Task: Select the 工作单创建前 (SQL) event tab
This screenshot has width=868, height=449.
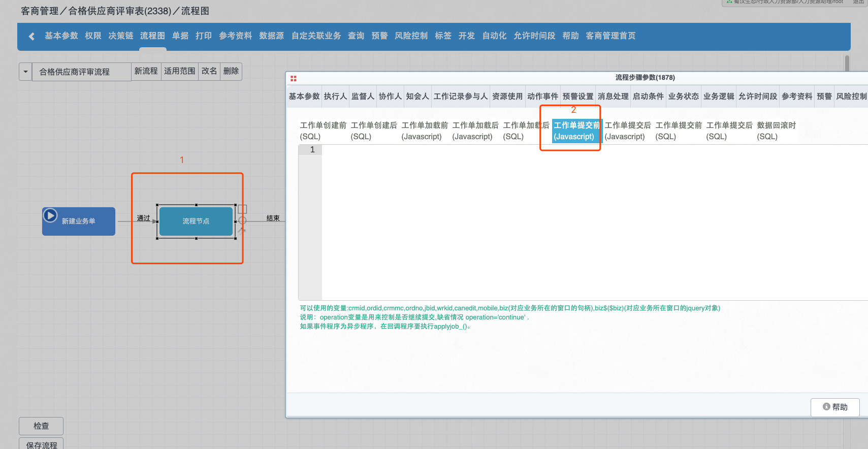Action: pyautogui.click(x=323, y=131)
